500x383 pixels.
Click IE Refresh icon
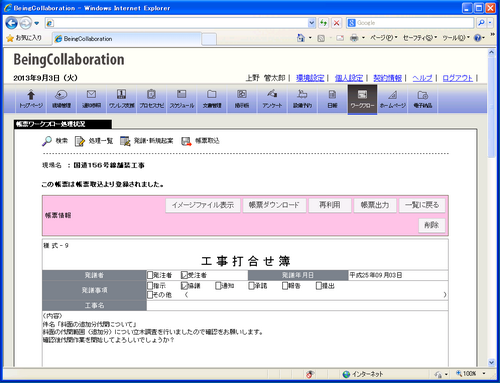tap(323, 23)
